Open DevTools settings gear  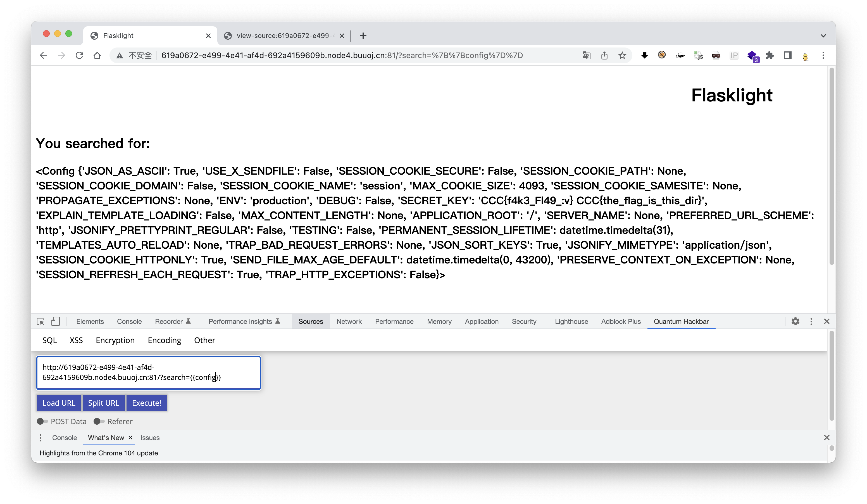tap(795, 321)
